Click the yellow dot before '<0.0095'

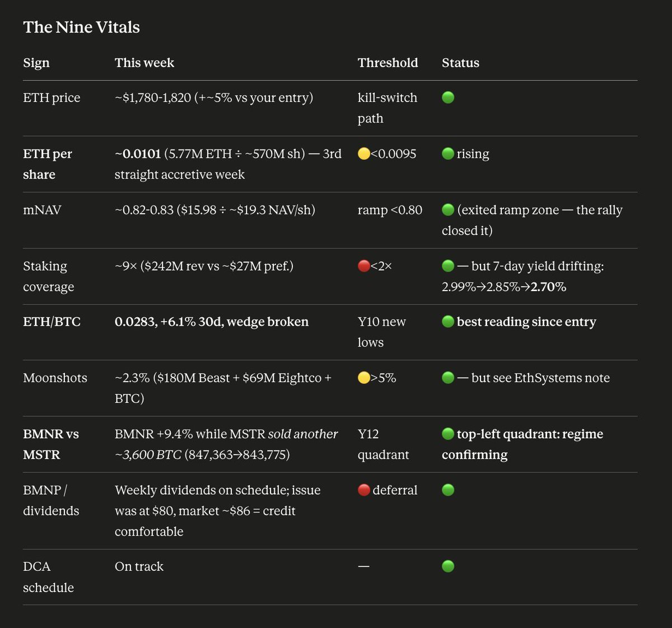364,153
